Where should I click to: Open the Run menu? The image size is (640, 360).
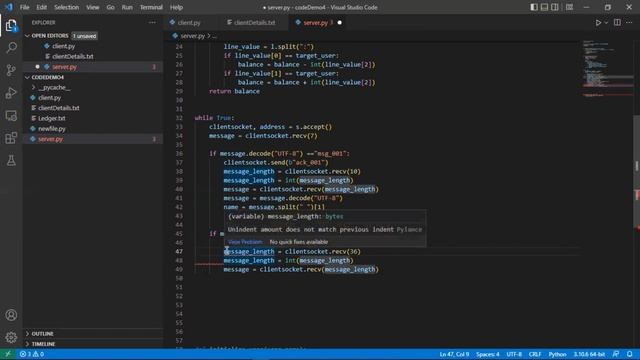127,7
